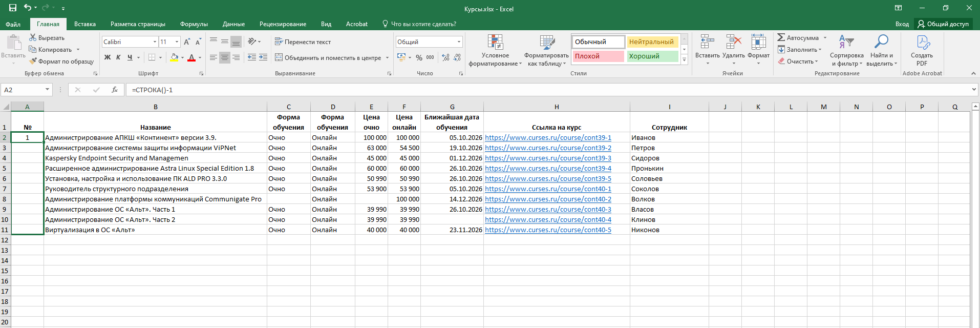Viewport: 980px width, 328px height.
Task: Open link ending cont40-5
Action: tap(548, 230)
